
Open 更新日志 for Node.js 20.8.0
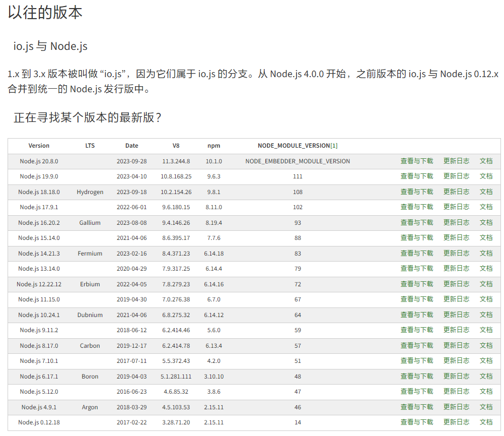(456, 161)
